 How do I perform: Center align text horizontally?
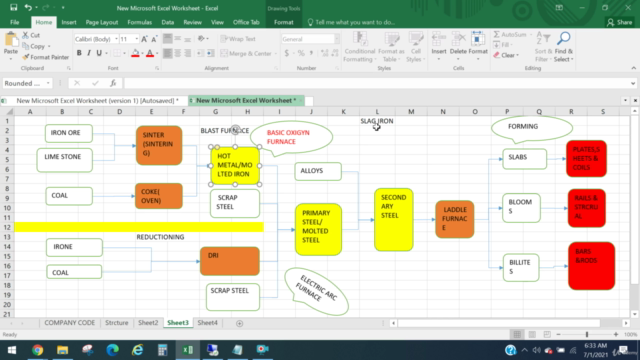(178, 53)
